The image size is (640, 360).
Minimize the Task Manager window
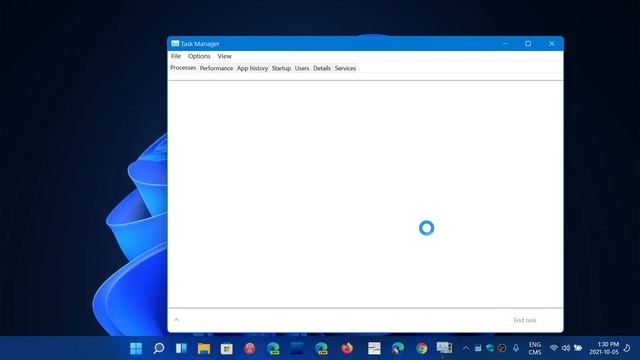(505, 43)
